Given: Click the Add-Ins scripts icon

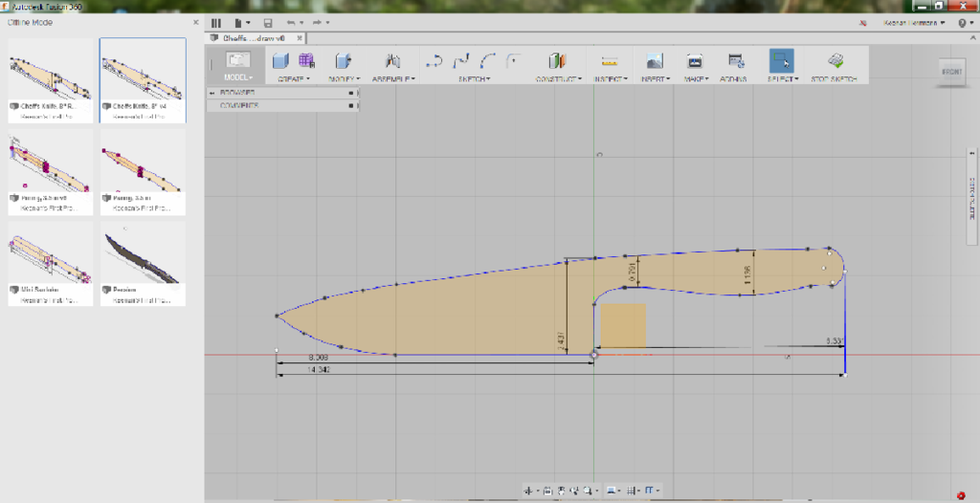Looking at the screenshot, I should point(736,60).
